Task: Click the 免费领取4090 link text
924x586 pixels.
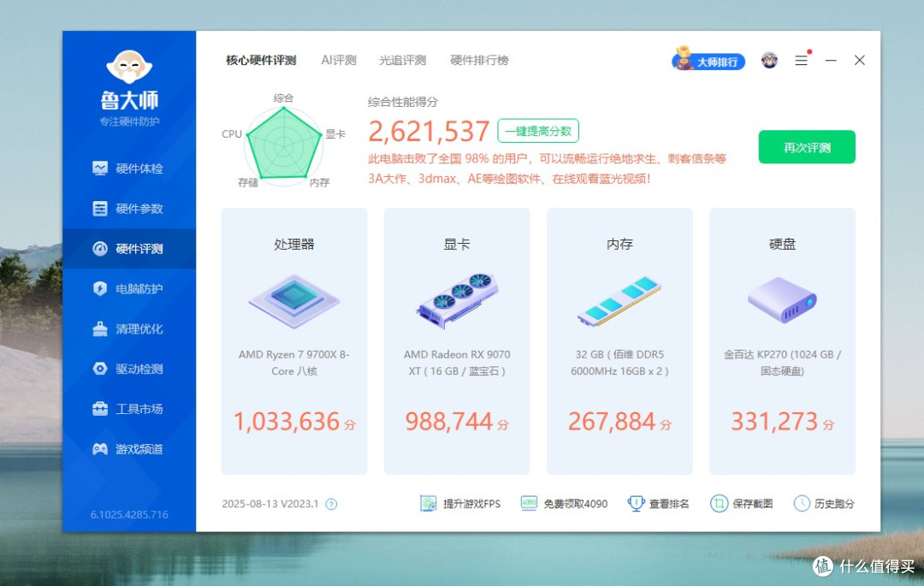Action: (576, 504)
